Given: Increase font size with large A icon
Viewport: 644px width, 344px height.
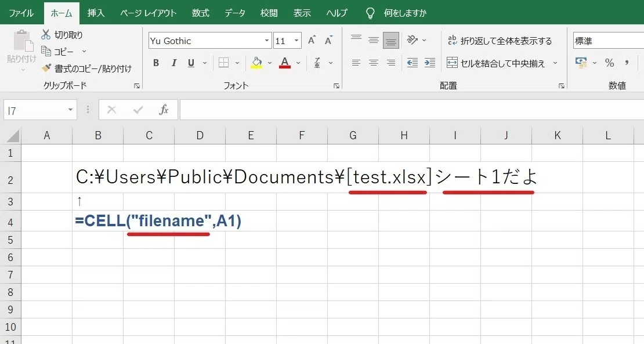Looking at the screenshot, I should click(x=312, y=40).
